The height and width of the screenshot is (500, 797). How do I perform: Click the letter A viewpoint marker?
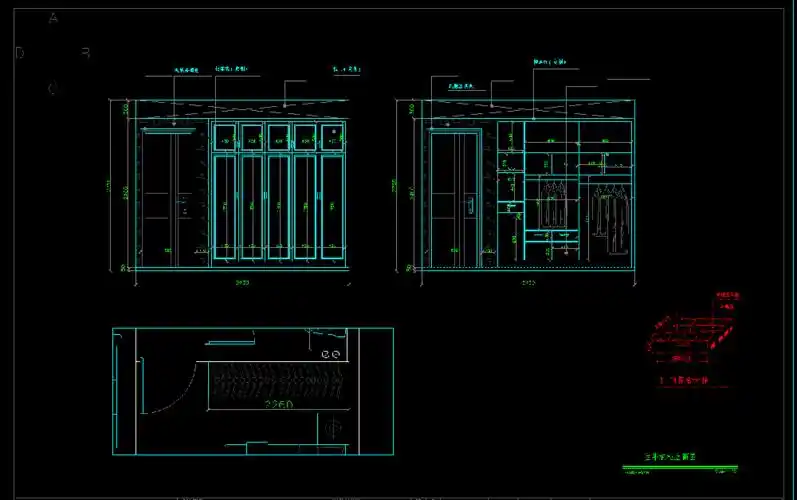point(53,18)
